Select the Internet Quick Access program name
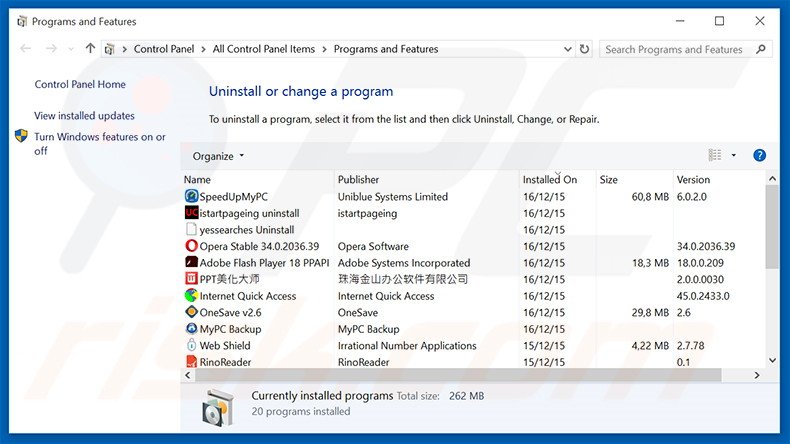 [247, 296]
